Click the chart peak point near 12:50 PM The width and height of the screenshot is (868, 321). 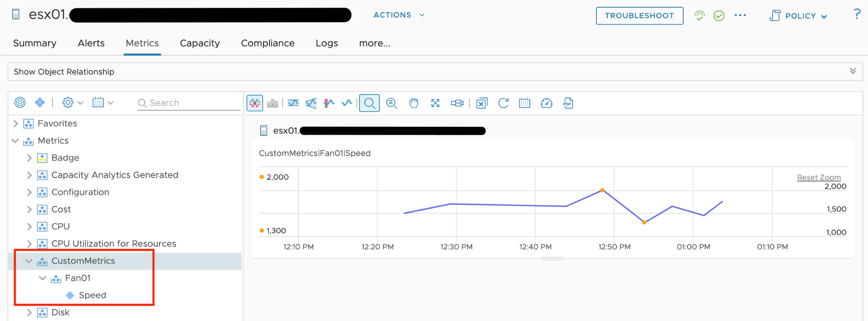(x=602, y=190)
